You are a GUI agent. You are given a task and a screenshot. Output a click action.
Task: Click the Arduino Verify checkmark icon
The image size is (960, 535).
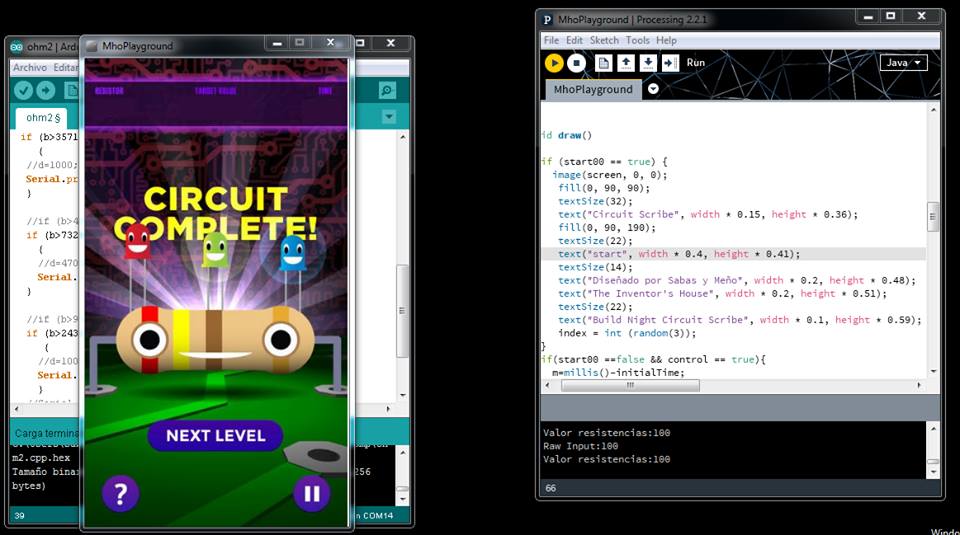[23, 91]
